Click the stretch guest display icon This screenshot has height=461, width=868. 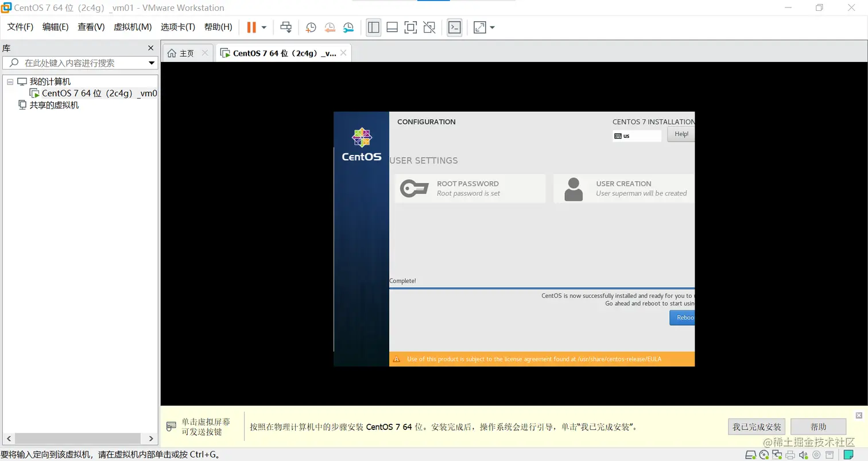[x=479, y=27]
